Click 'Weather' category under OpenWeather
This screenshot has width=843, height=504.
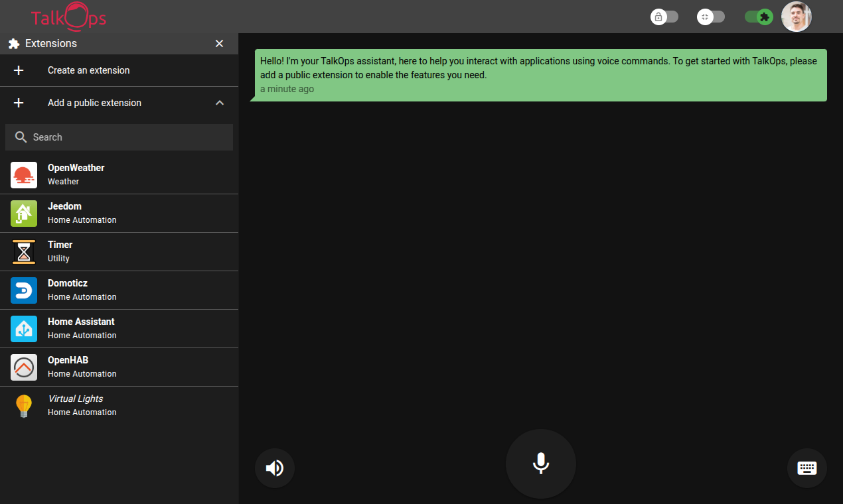coord(63,182)
